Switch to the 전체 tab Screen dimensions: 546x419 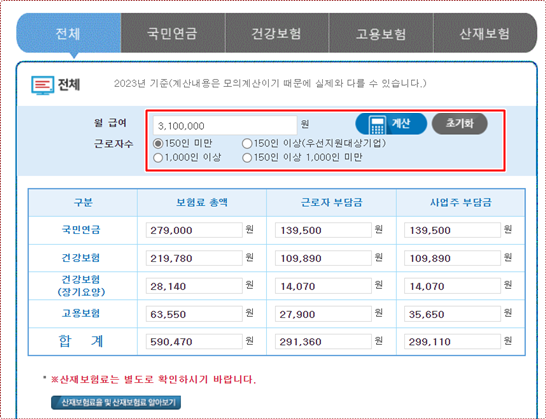click(x=69, y=33)
